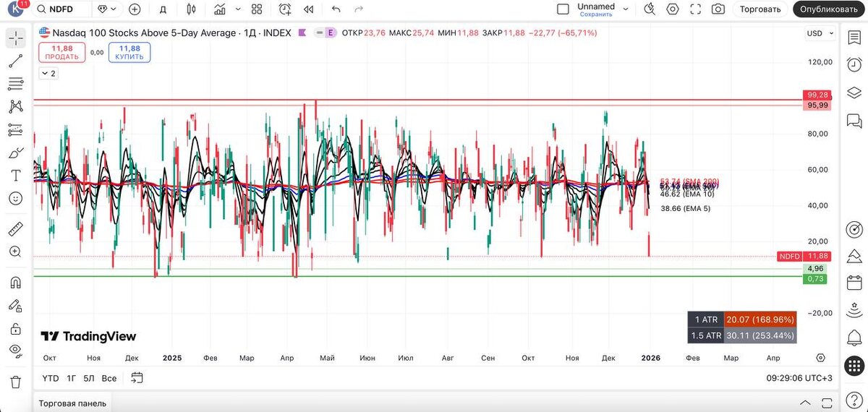Screen dimensions: 868x412
Task: Start bar replay mode
Action: (x=309, y=9)
